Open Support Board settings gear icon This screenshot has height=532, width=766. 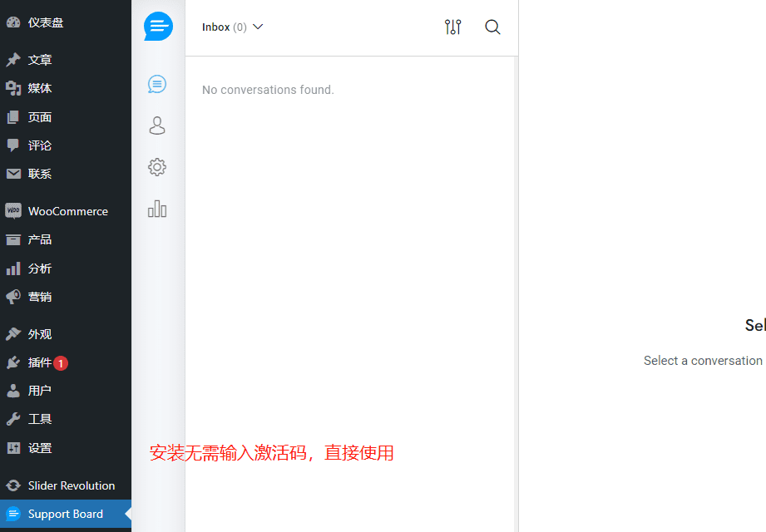coord(157,167)
